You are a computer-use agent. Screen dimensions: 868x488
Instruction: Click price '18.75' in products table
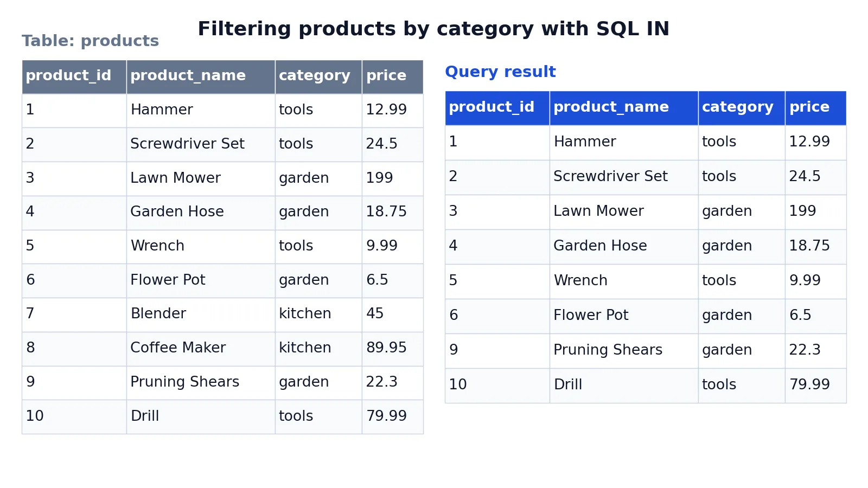393,213
